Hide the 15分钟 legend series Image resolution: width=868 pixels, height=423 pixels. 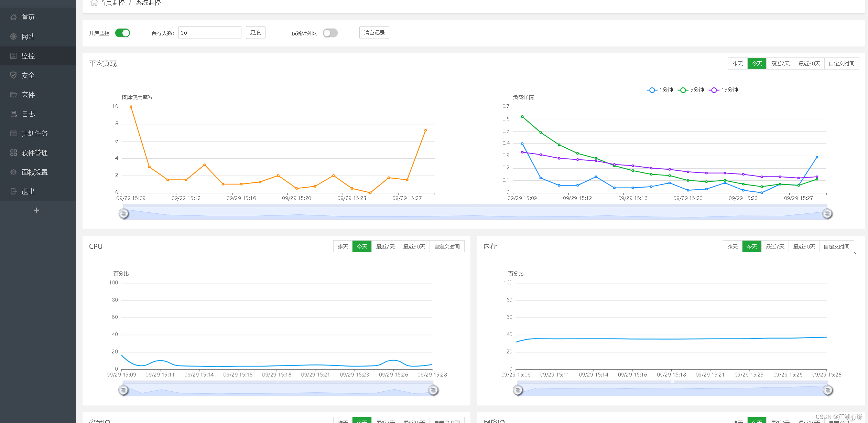pyautogui.click(x=723, y=90)
